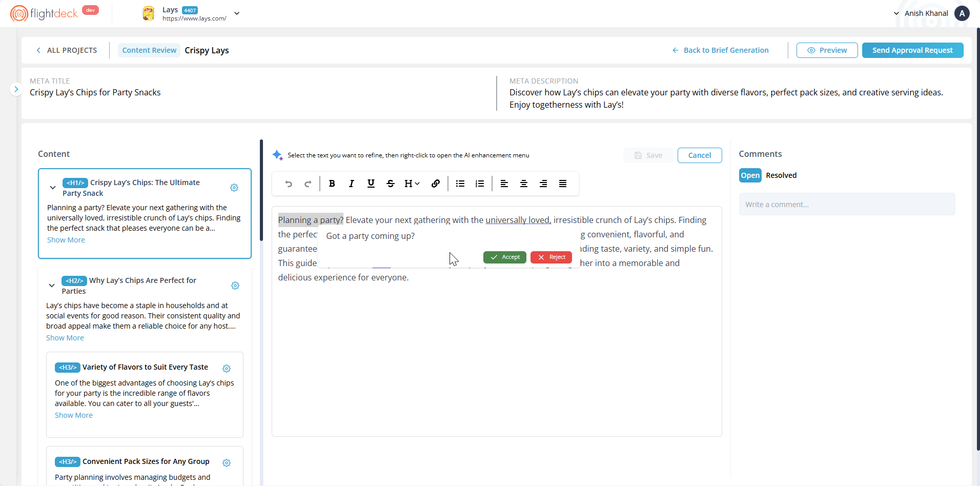Click the H1 tag badge
Screen dimensions: 980x486
75,183
